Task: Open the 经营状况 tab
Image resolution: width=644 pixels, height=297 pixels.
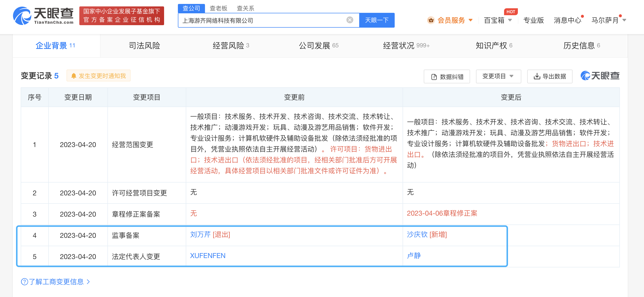Action: tap(406, 46)
